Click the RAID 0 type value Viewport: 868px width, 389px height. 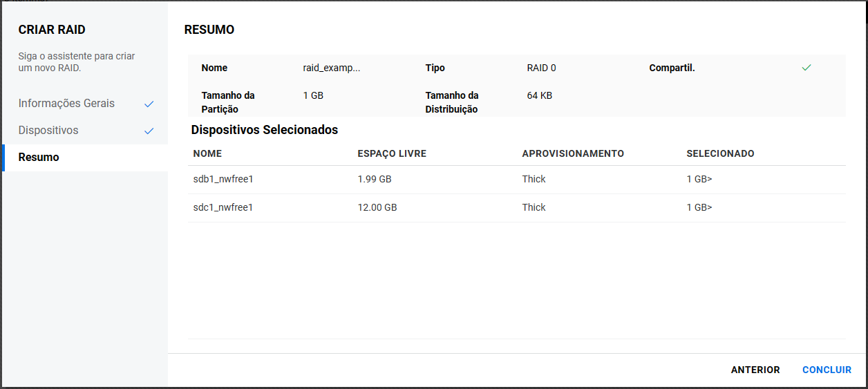pyautogui.click(x=541, y=68)
